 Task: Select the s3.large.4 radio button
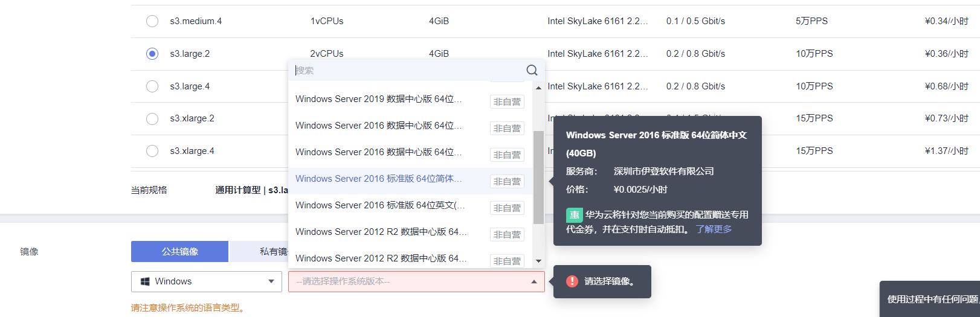pos(152,86)
